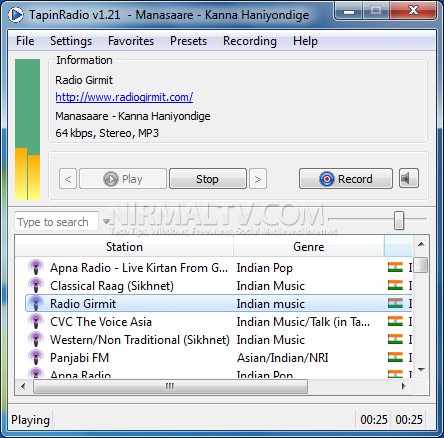Screen dimensions: 444x438
Task: Click the Play button
Action: (123, 179)
